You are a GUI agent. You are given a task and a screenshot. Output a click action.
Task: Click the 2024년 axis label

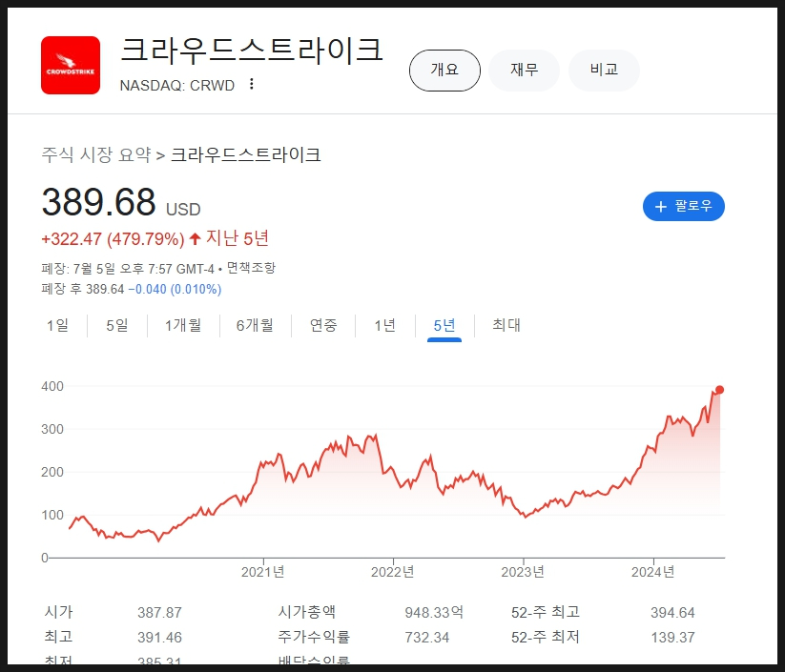(652, 572)
